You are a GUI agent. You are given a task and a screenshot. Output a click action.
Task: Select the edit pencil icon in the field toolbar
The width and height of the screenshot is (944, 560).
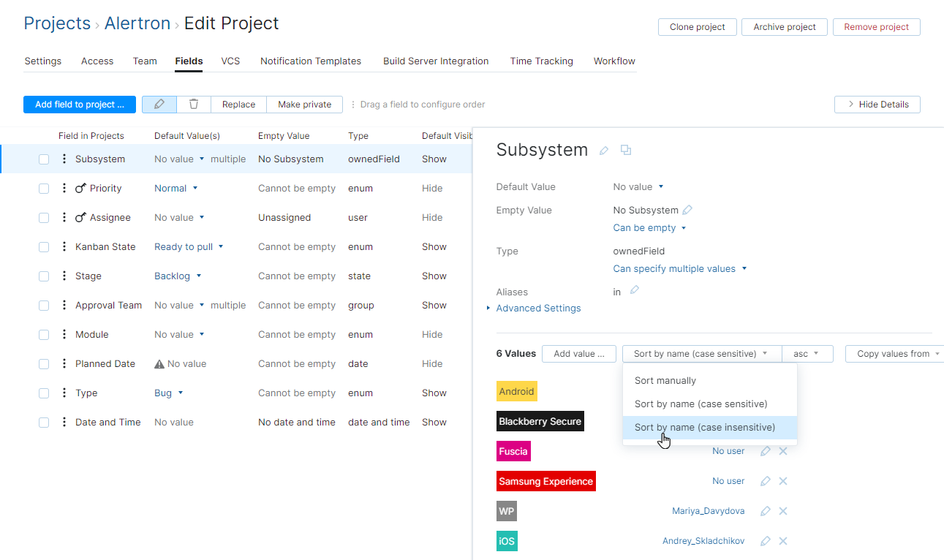(159, 104)
